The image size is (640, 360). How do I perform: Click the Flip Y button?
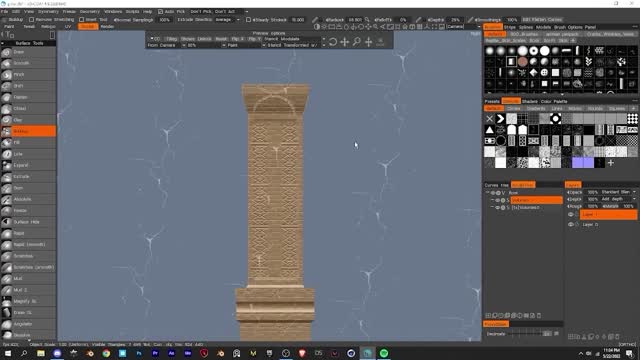click(x=254, y=39)
